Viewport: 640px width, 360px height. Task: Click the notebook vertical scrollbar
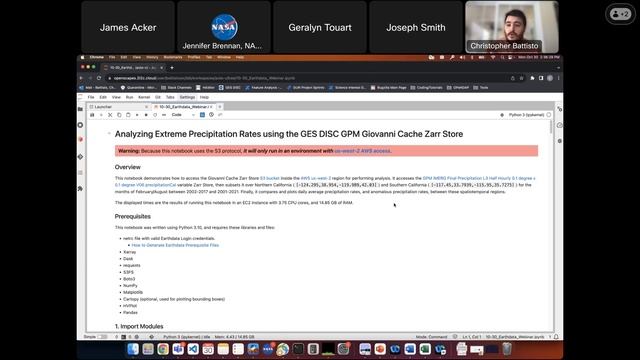551,127
